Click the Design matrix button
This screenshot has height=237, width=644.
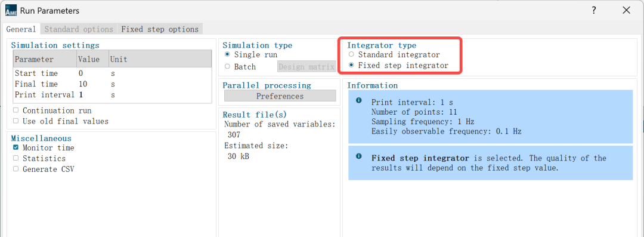pyautogui.click(x=306, y=67)
